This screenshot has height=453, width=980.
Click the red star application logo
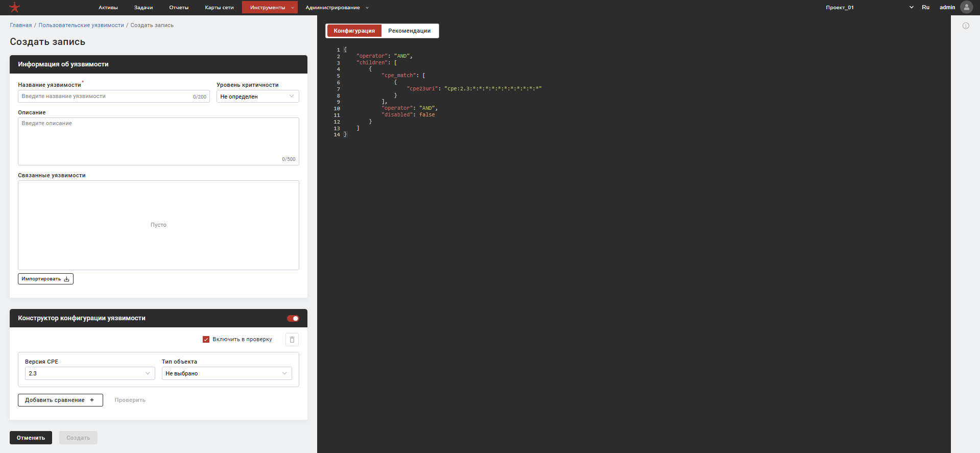pyautogui.click(x=15, y=7)
